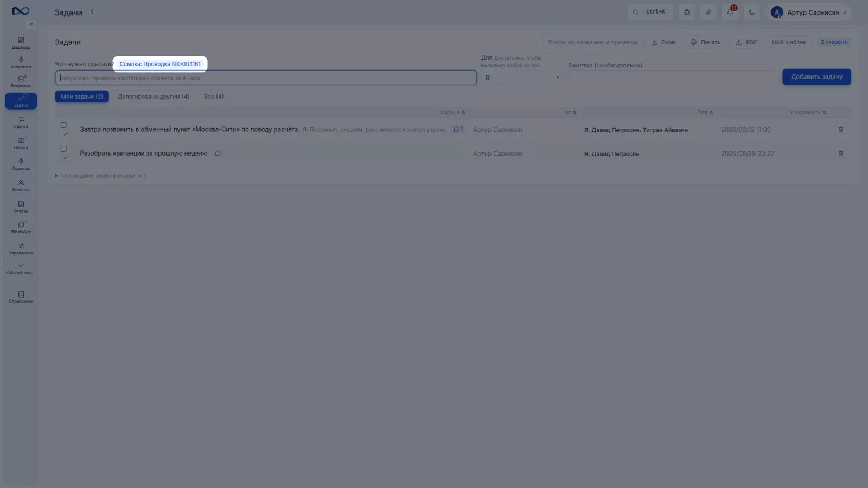Open the WhatsApp sidebar item
Screen dimensions: 868x488
pyautogui.click(x=21, y=227)
